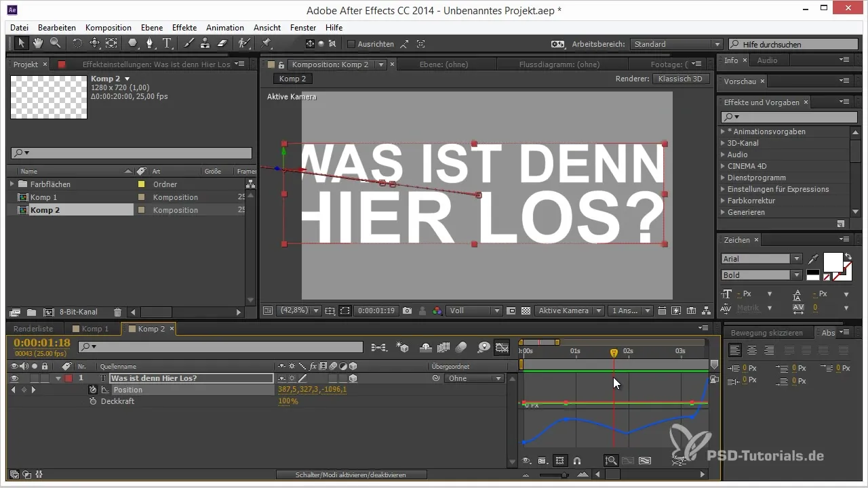Click the hide shy layers icon

(x=427, y=347)
